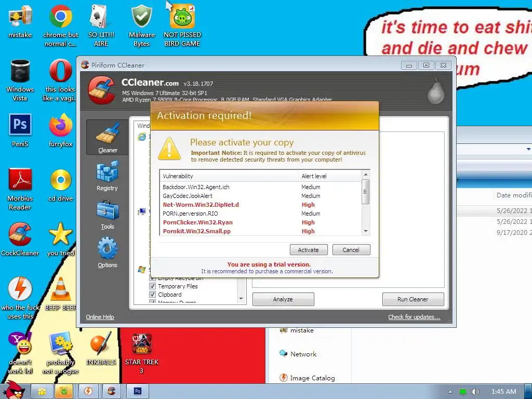Click the vulnerability list scroll-up arrow

point(365,175)
